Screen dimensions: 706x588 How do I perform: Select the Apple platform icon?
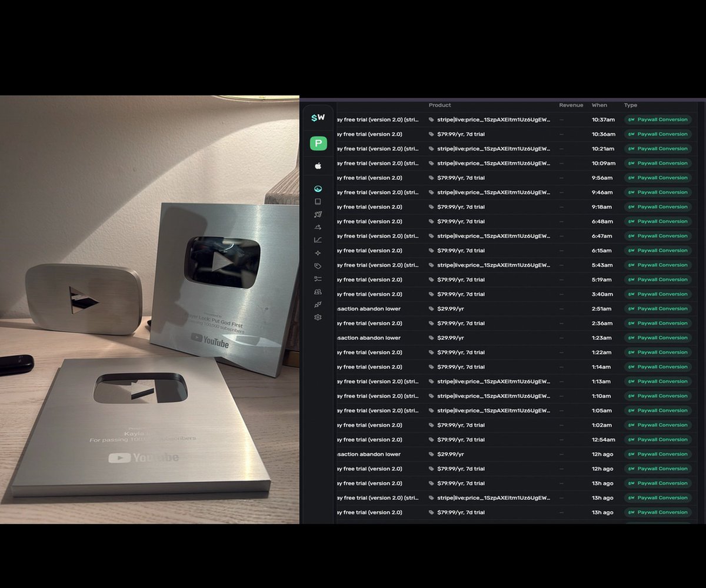(x=318, y=166)
